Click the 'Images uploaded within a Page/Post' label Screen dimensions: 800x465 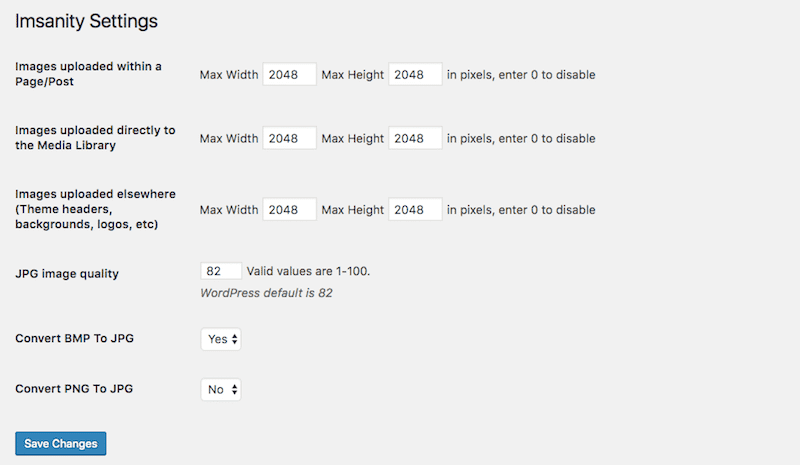pos(88,74)
